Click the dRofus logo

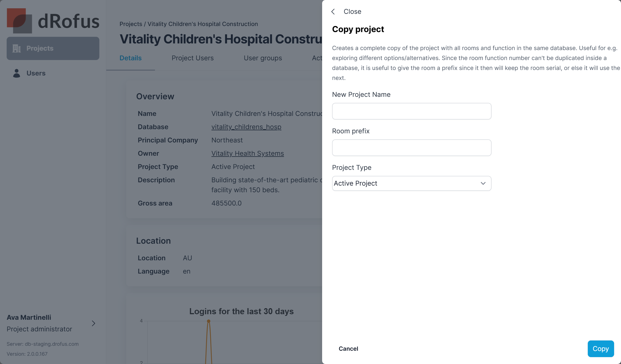[x=53, y=21]
